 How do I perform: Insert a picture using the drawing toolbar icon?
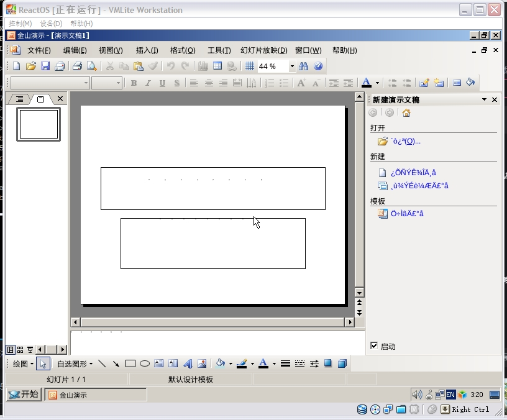[202, 363]
